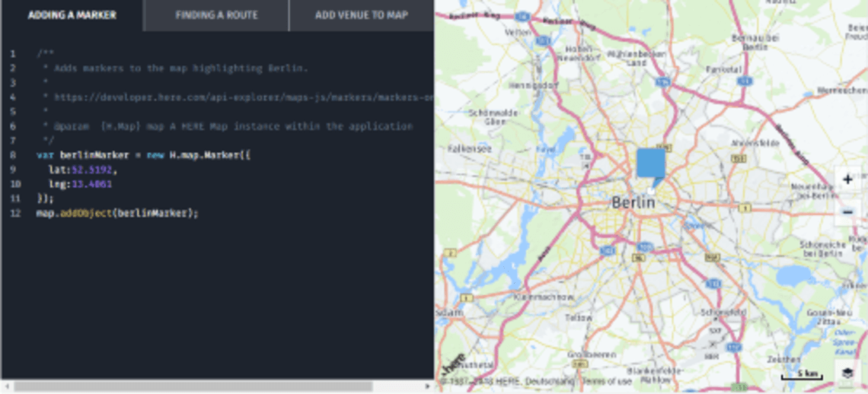Place cursor on the lng value line
Viewport: 868px width, 394px height.
click(80, 184)
